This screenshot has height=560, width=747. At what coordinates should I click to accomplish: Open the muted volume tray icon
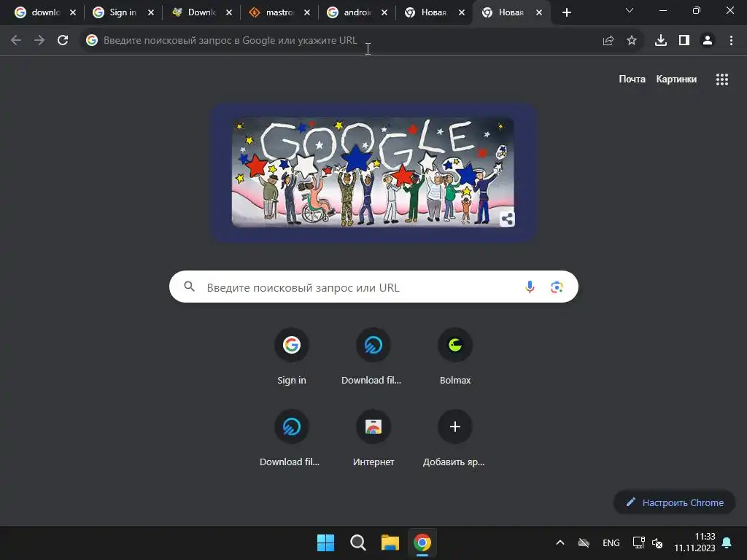click(657, 542)
